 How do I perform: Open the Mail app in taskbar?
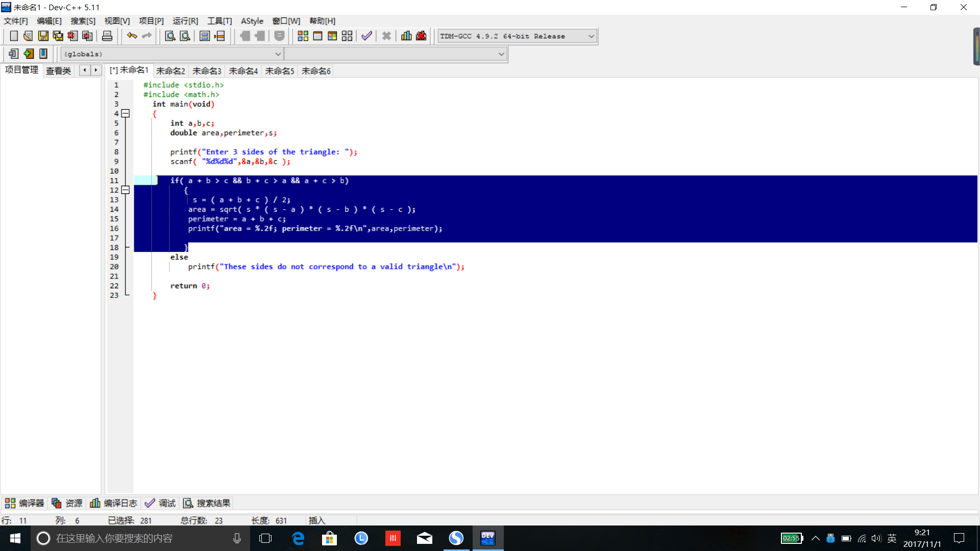tap(425, 538)
